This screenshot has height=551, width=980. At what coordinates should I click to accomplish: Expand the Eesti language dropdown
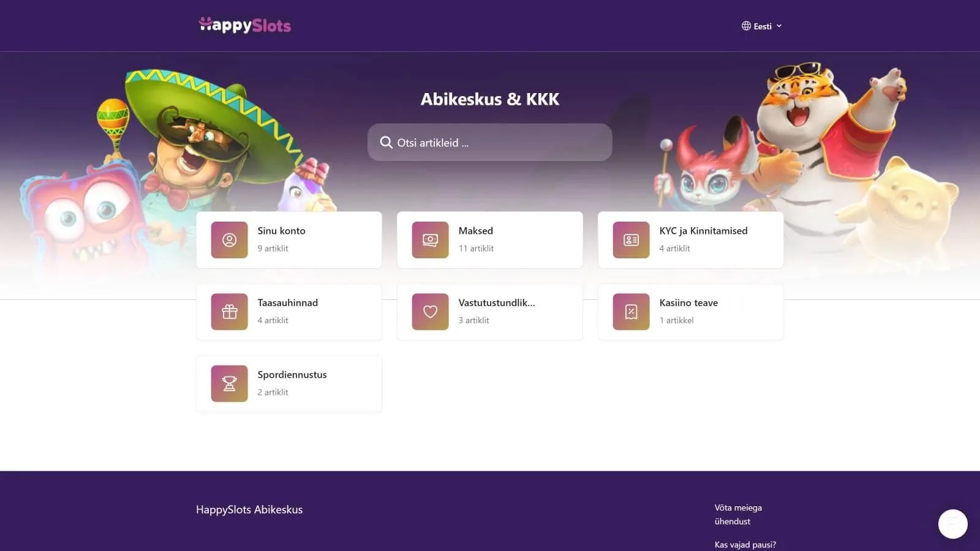[761, 26]
